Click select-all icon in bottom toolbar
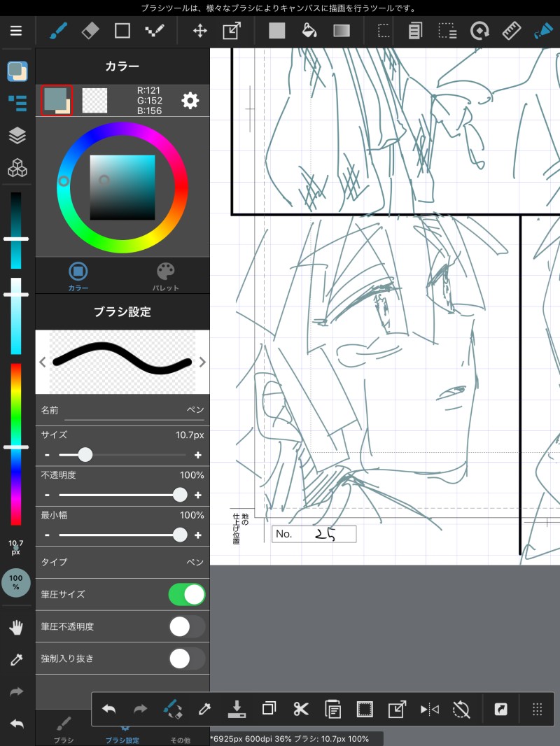Screen dimensions: 560x746 point(365,710)
